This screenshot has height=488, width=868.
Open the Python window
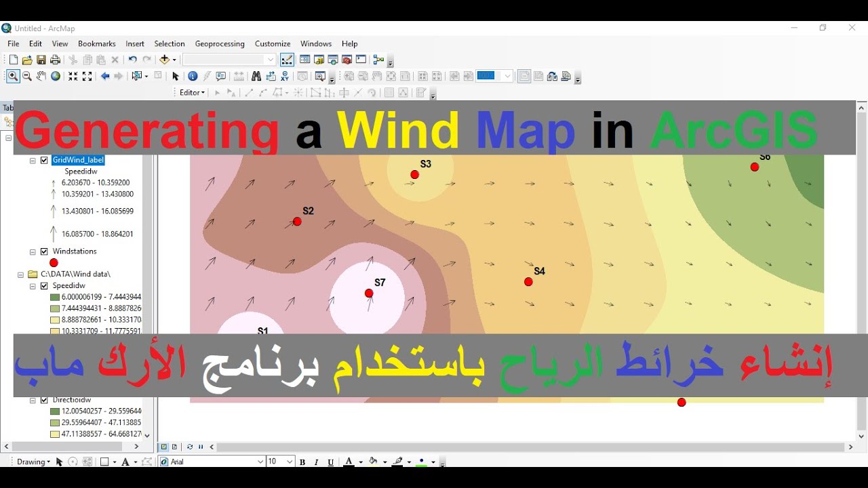(361, 60)
